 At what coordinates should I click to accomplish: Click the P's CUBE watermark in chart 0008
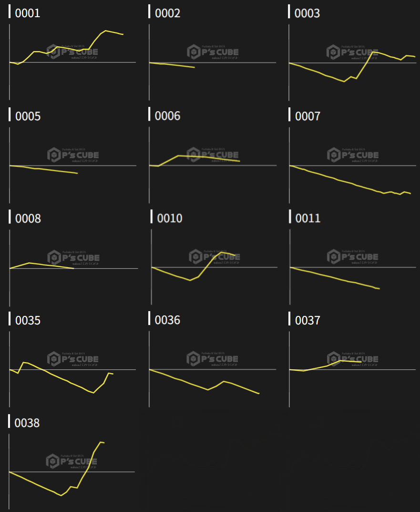coord(73,257)
